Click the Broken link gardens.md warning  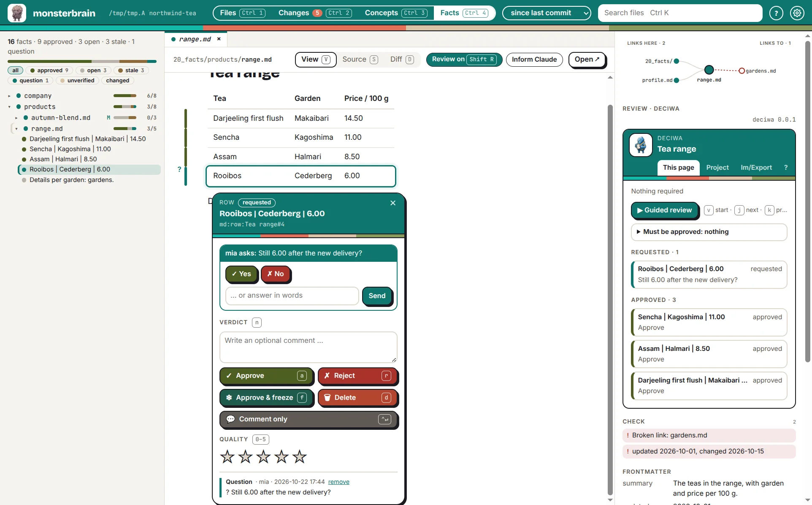(709, 435)
